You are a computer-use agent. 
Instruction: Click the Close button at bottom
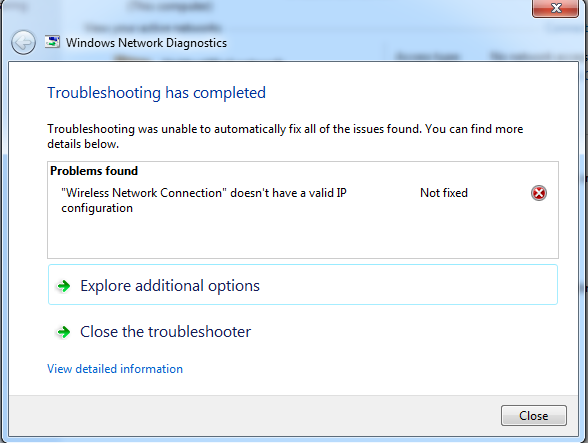[x=534, y=416]
